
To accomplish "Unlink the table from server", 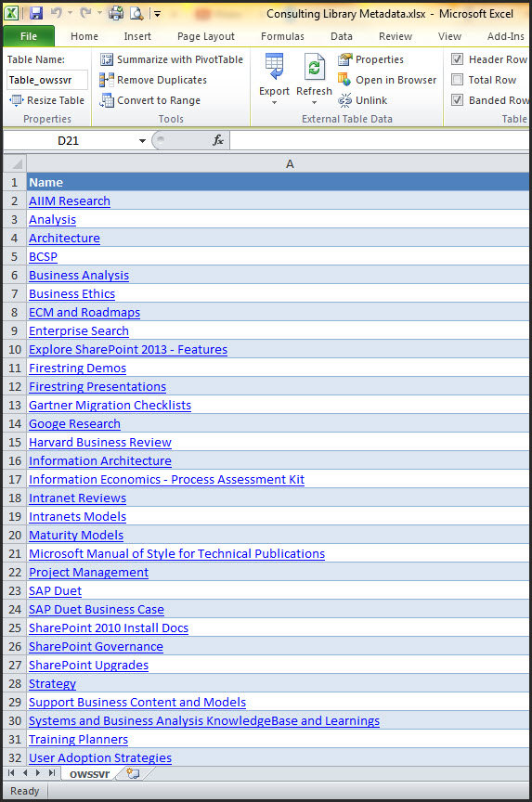I will click(x=363, y=100).
